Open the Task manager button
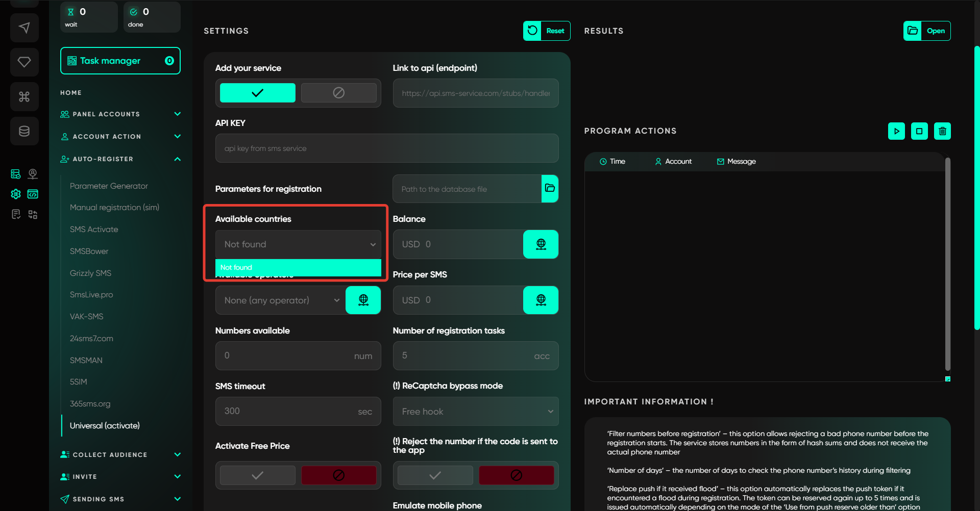The width and height of the screenshot is (980, 511). (120, 61)
